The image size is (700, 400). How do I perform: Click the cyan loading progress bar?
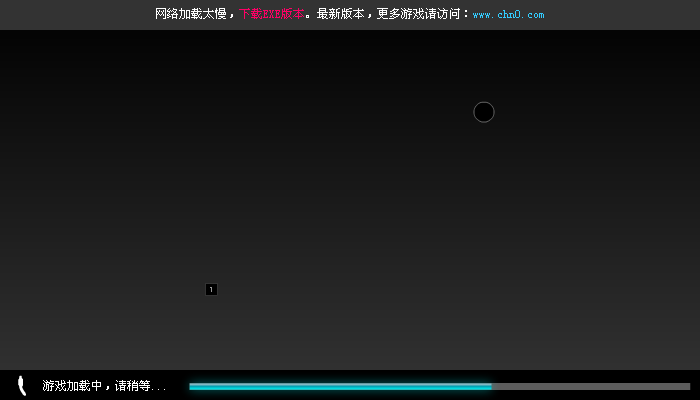[440, 387]
